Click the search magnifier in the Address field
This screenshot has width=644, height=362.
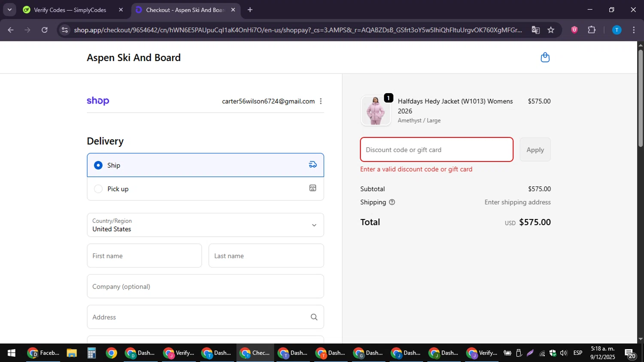click(x=314, y=317)
